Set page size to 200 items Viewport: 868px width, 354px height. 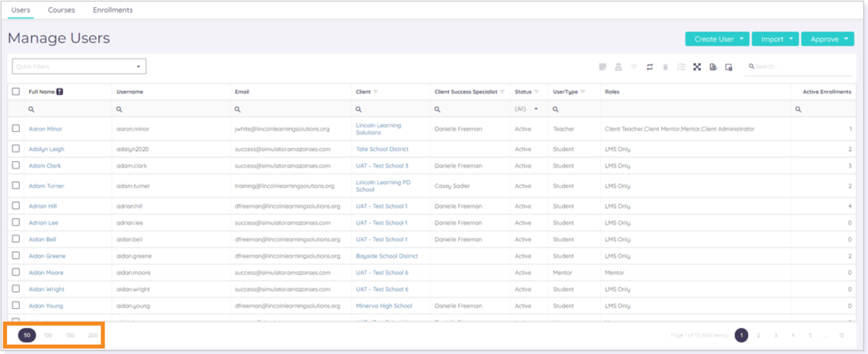[93, 335]
